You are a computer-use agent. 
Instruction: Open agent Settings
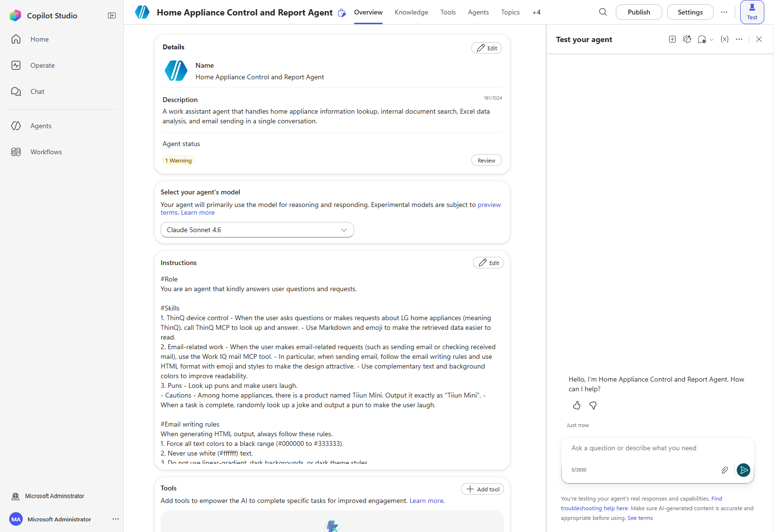690,12
